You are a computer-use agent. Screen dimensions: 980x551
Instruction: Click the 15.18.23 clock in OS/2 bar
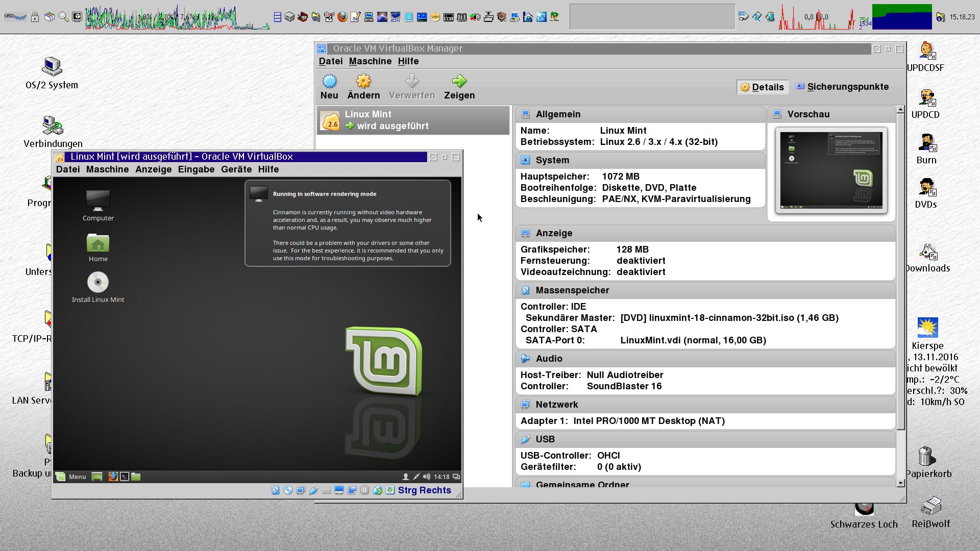click(962, 17)
